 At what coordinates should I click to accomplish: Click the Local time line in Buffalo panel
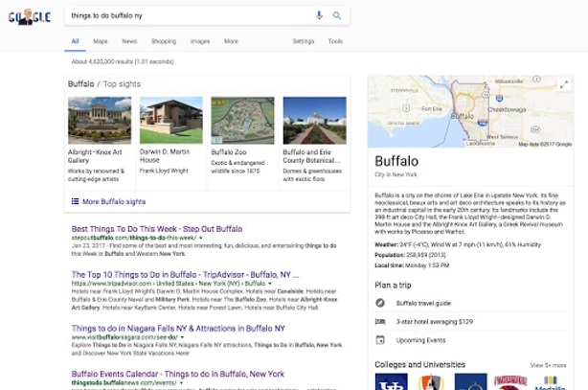coord(412,265)
